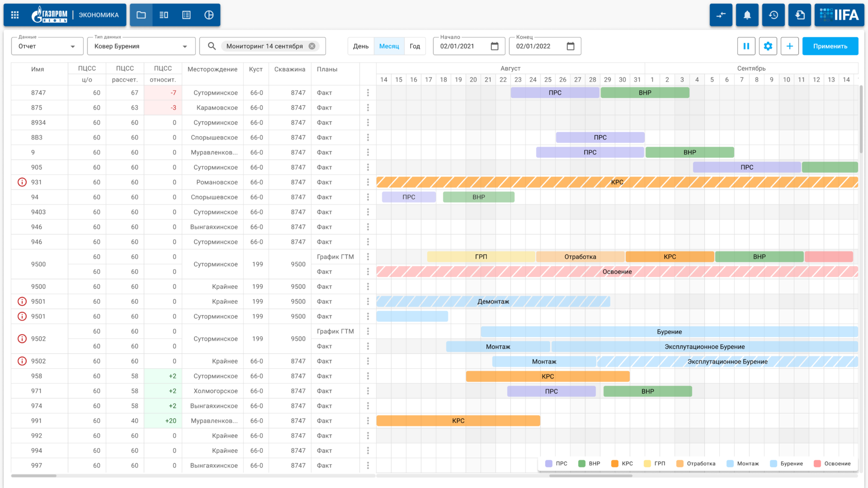Open notifications bell
This screenshot has width=868, height=488.
coord(747,15)
